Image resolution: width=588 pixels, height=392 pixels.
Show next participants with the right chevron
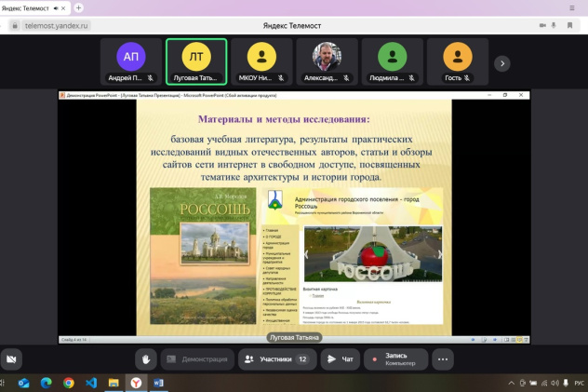[x=502, y=63]
